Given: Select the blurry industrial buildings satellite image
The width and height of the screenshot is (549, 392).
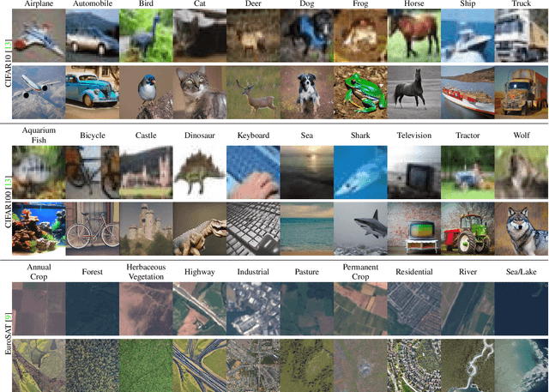Looking at the screenshot, I should 253,309.
